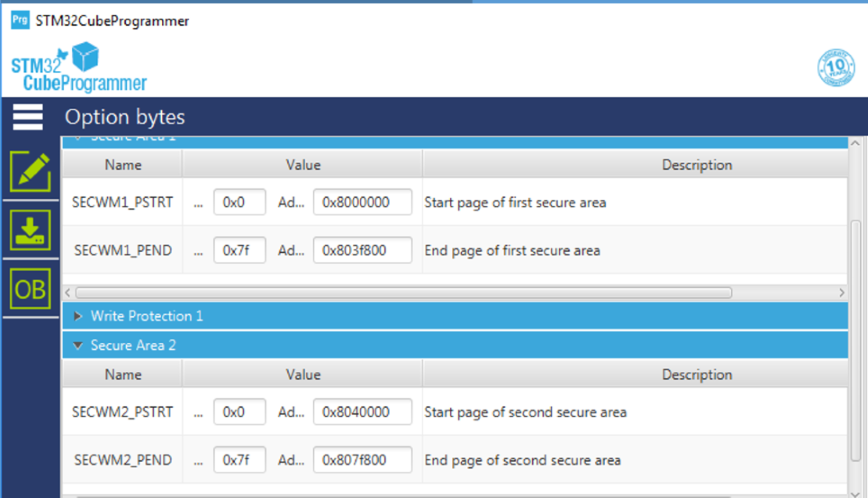Edit the SECWM1_PEND value field 0x7f
This screenshot has height=498, width=868.
[240, 250]
